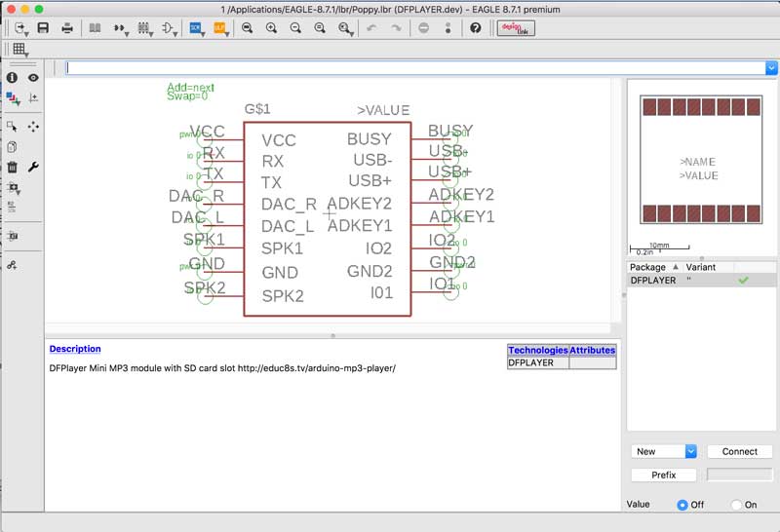
Task: Click the Redo arrow icon
Action: 396,28
